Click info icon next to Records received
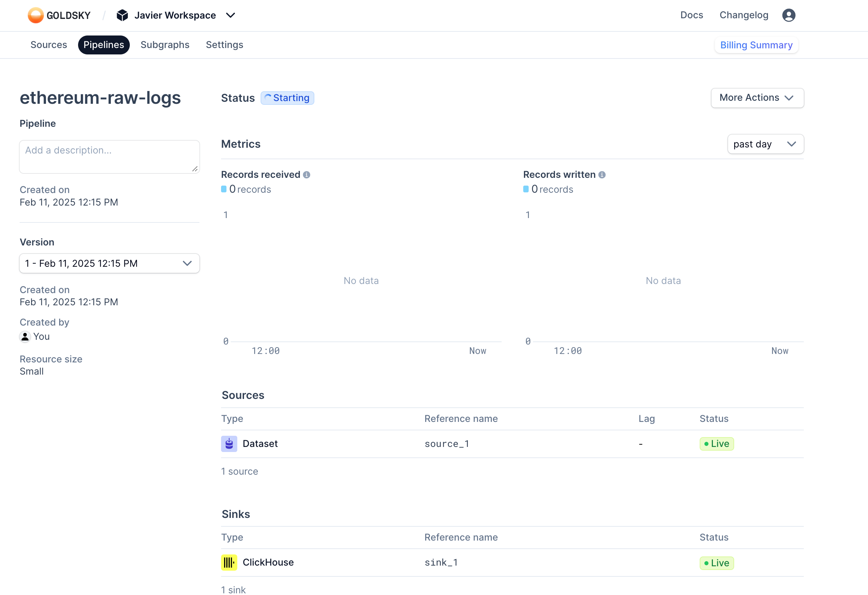 (307, 175)
